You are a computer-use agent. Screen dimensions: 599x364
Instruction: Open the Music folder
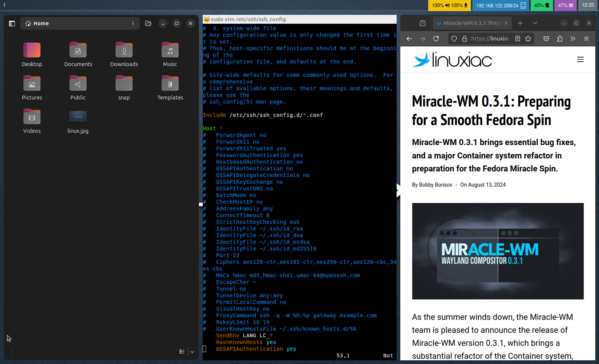pos(170,55)
